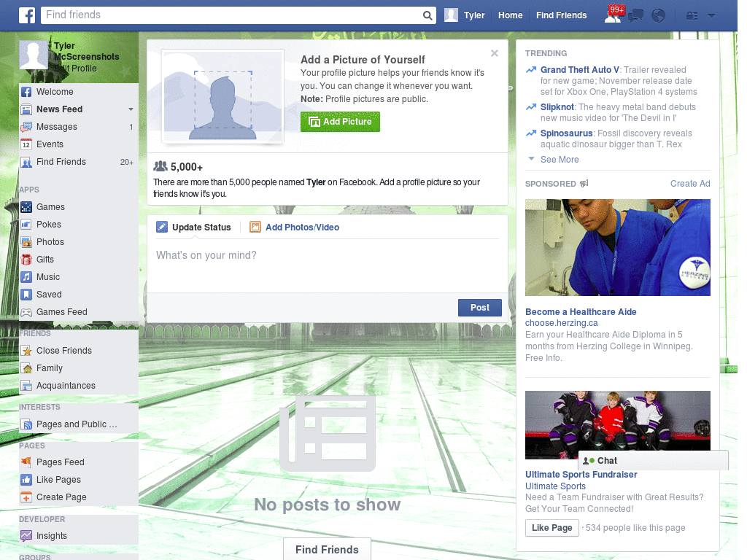Click the Create Ad link
This screenshot has height=560, width=747.
690,184
